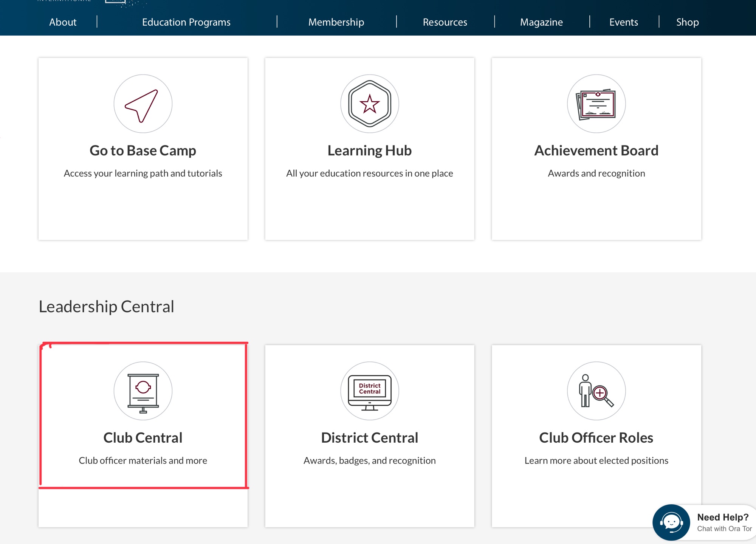Open the About menu

pyautogui.click(x=63, y=22)
